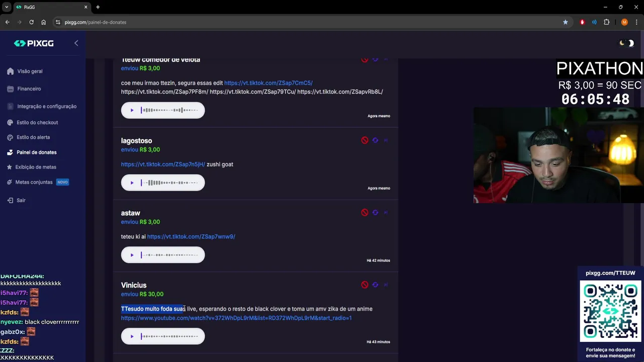Close the PixGG browser tab
The image size is (644, 362).
pyautogui.click(x=86, y=7)
